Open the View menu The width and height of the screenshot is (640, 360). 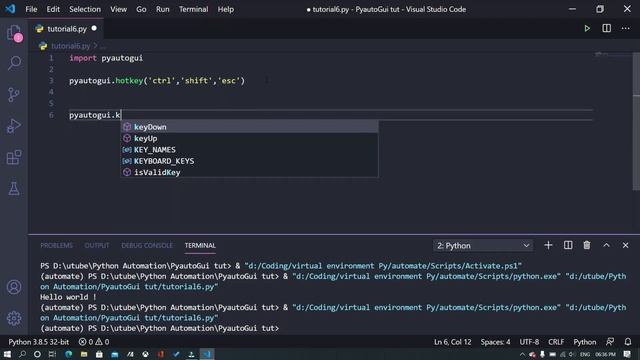(118, 9)
